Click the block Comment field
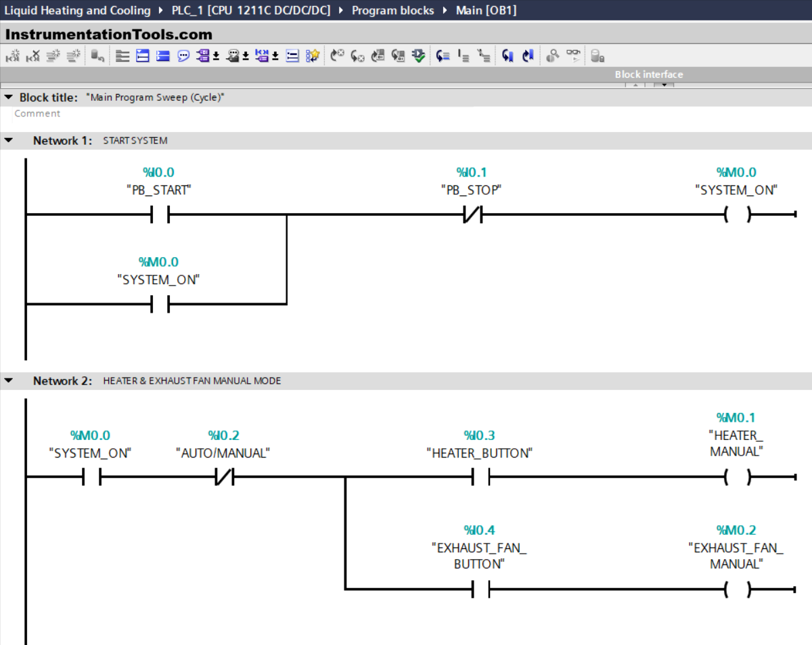 tap(37, 114)
